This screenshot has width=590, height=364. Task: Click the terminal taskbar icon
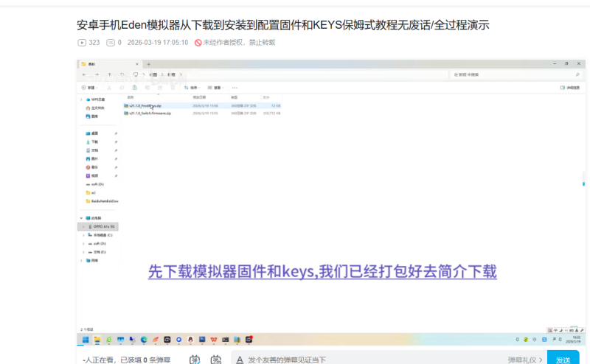[226, 340]
